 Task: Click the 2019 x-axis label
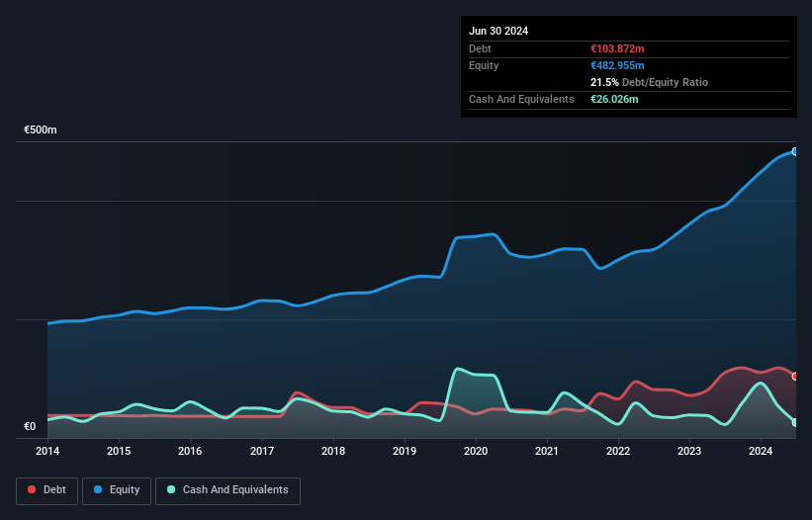click(x=405, y=451)
